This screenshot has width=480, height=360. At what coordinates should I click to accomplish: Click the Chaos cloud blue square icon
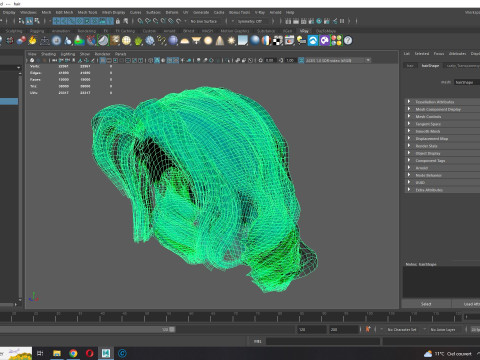click(x=313, y=41)
